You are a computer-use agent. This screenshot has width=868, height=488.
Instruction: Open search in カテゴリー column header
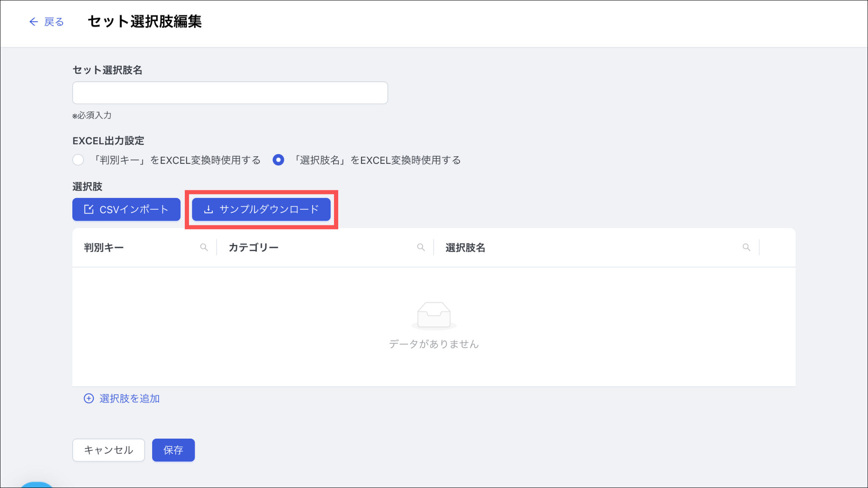[x=421, y=247]
